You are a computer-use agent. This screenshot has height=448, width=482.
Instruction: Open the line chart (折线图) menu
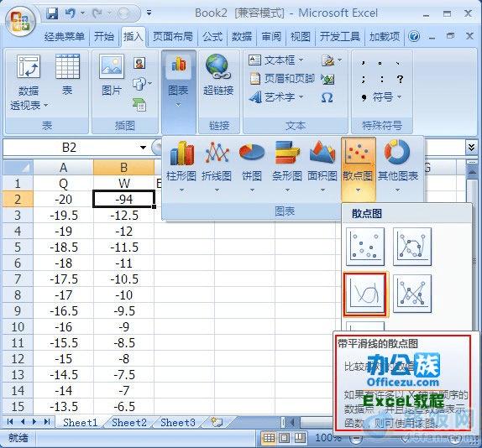tap(217, 166)
